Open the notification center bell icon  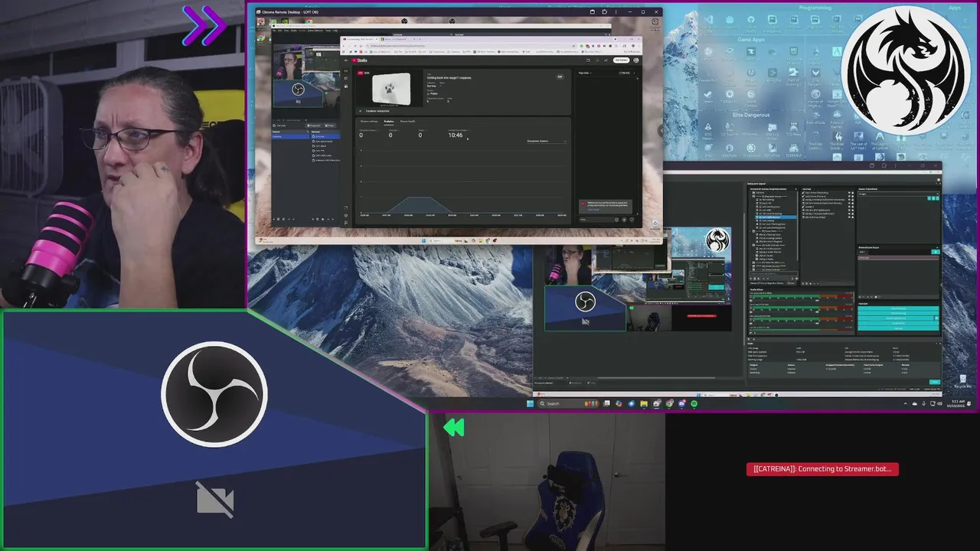969,403
